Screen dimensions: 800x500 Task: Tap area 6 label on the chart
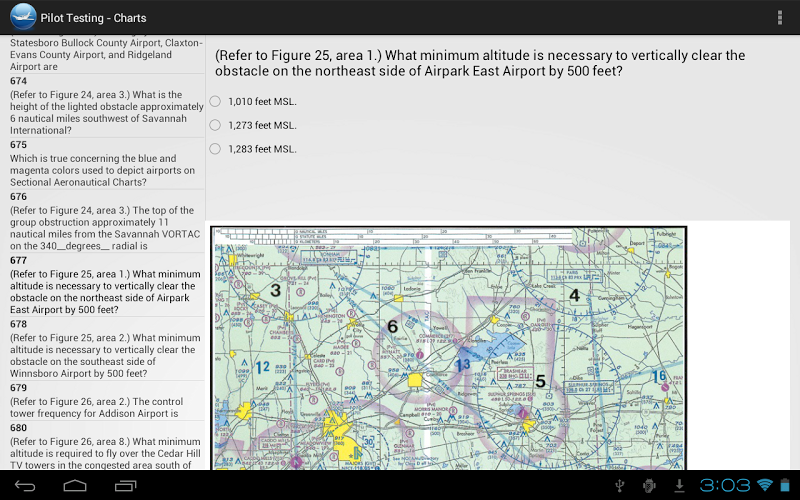(392, 326)
